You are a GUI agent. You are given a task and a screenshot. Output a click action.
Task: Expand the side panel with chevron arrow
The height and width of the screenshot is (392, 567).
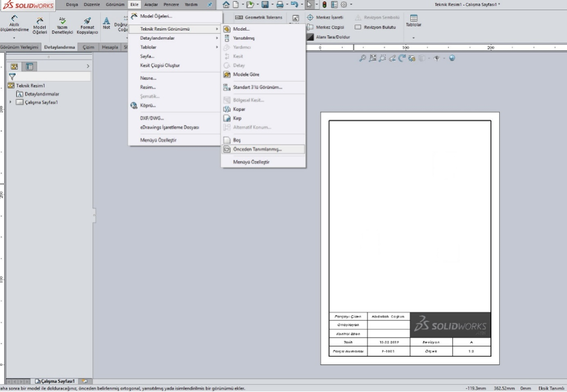click(88, 65)
